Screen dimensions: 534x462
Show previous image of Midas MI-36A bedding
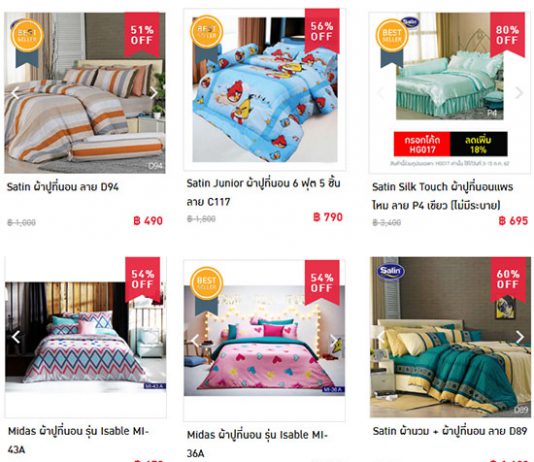(x=195, y=340)
